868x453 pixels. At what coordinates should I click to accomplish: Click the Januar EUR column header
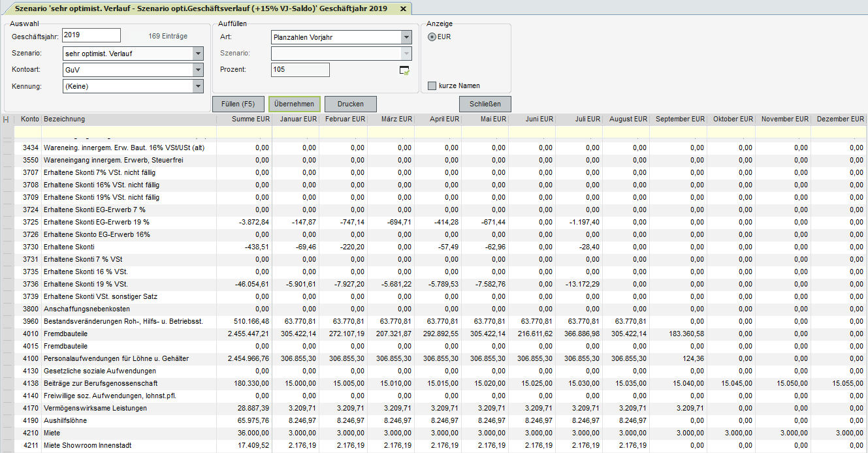click(x=296, y=119)
